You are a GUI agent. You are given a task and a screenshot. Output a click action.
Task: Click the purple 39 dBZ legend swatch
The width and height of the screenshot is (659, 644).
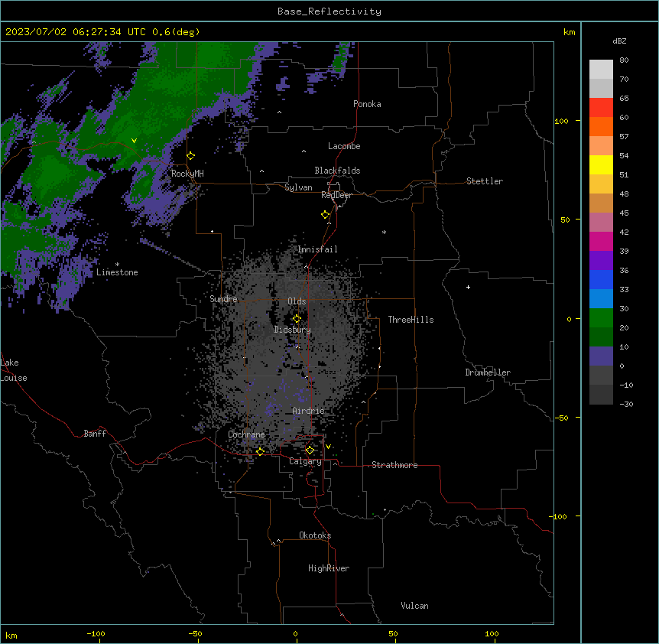601,261
